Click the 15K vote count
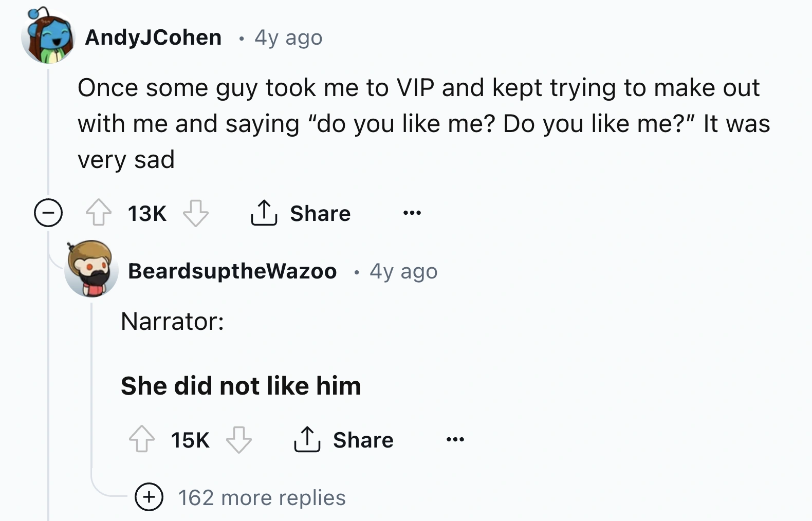Screen dimensions: 812x521 coord(189,440)
